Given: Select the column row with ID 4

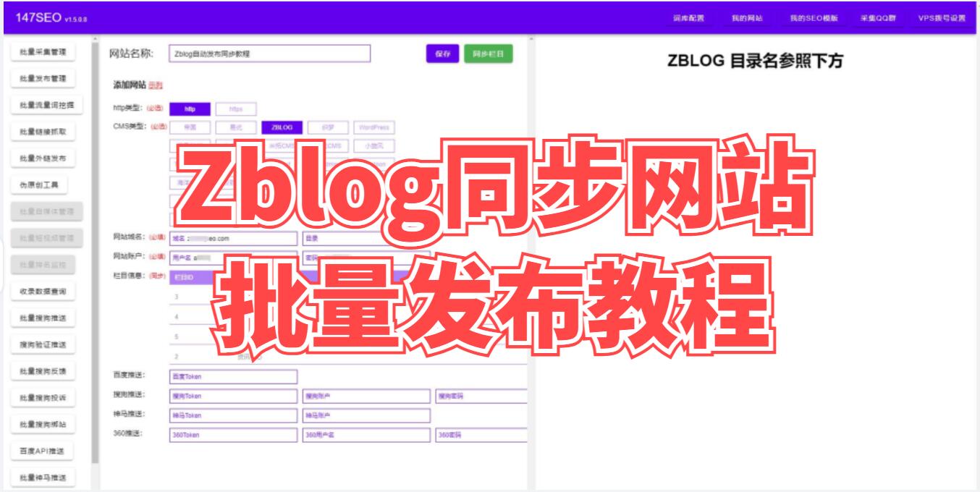Looking at the screenshot, I should pos(348,317).
